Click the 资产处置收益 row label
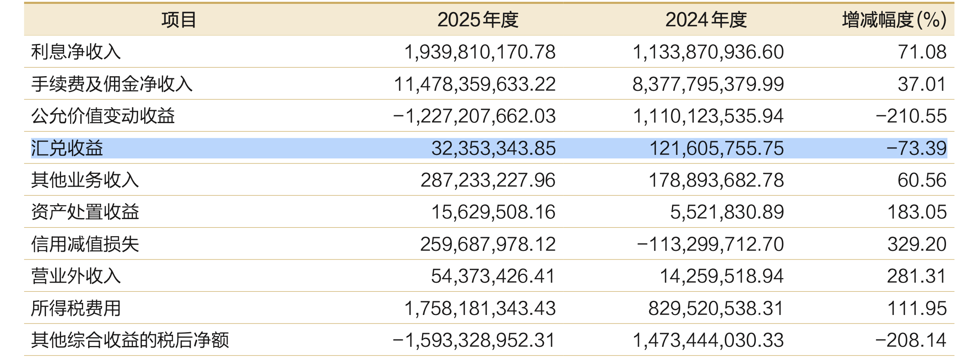The width and height of the screenshot is (980, 358). [85, 212]
